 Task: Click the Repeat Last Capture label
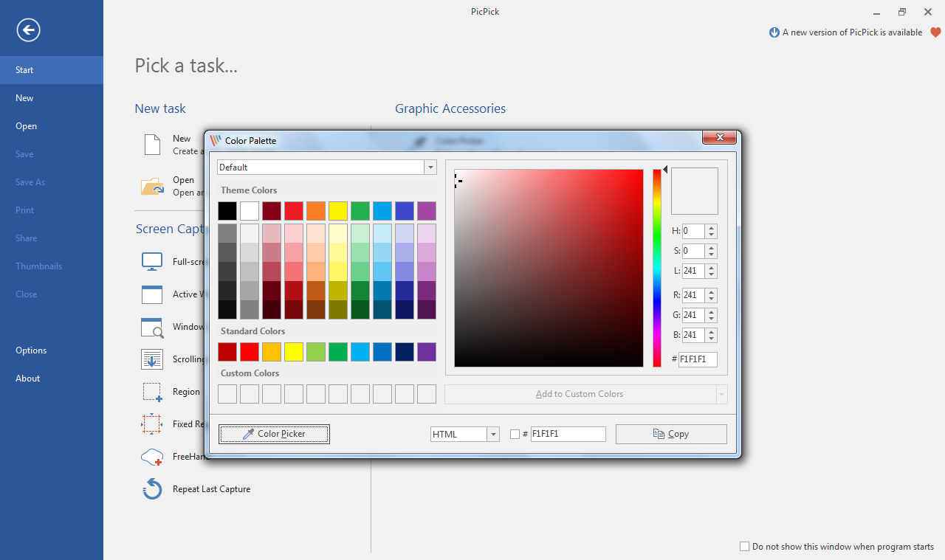211,489
